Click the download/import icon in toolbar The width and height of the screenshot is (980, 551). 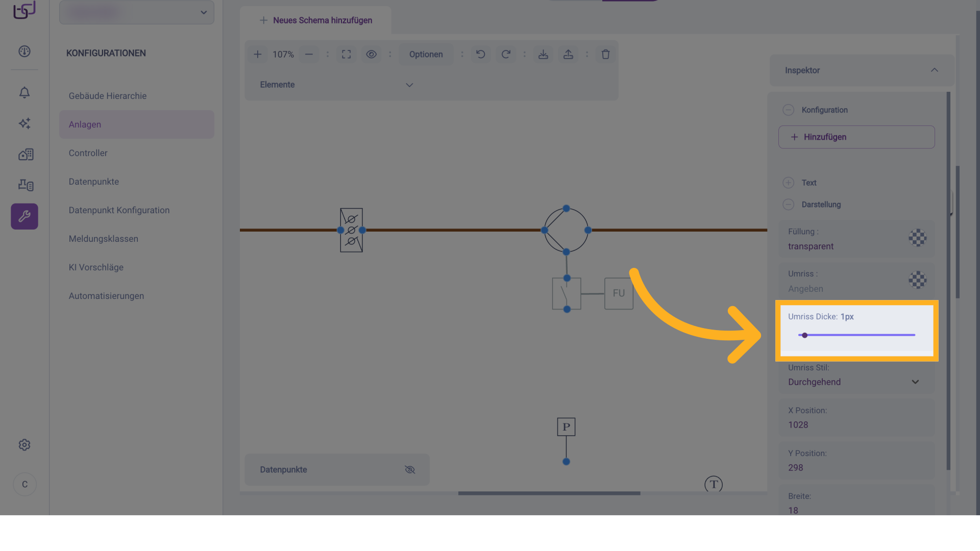click(543, 54)
